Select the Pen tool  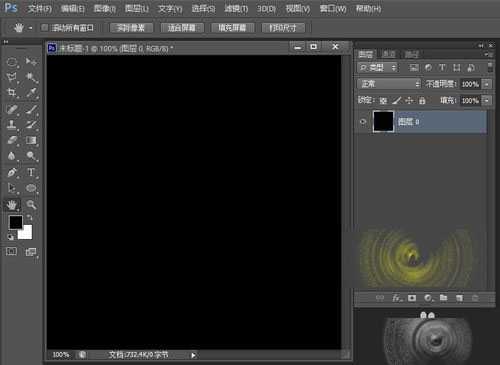12,172
